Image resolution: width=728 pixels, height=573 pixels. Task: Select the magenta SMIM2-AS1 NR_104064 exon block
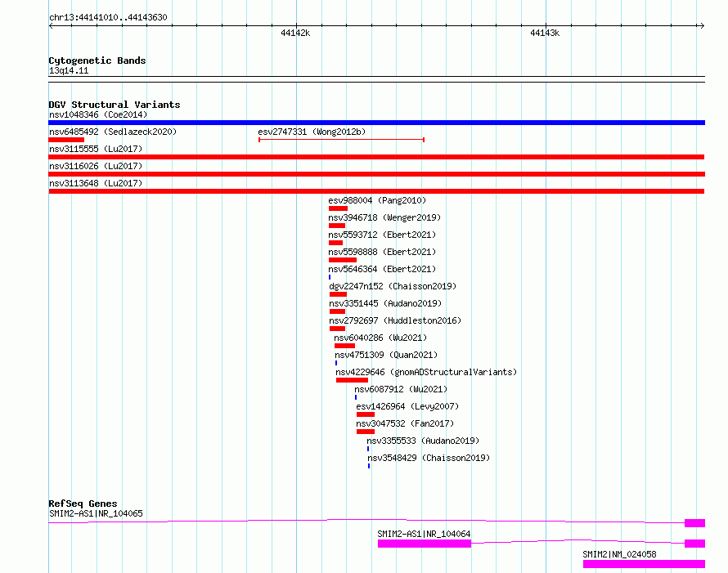pyautogui.click(x=425, y=544)
